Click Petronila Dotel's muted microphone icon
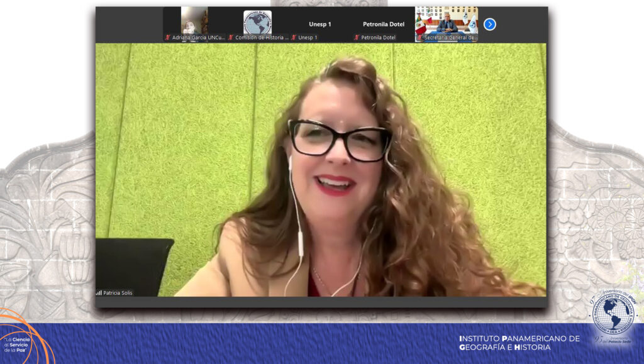Screen dimensions: 644x364 tap(357, 38)
